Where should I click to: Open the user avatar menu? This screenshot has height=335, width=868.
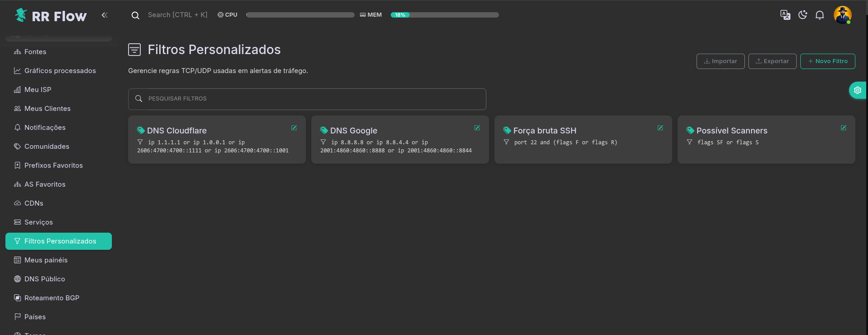tap(842, 15)
